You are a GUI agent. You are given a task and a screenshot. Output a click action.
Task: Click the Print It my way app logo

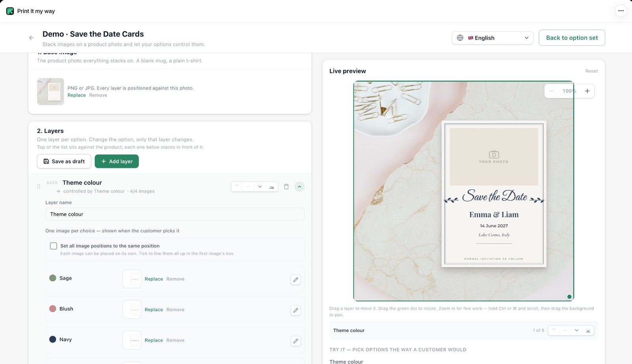coord(10,11)
